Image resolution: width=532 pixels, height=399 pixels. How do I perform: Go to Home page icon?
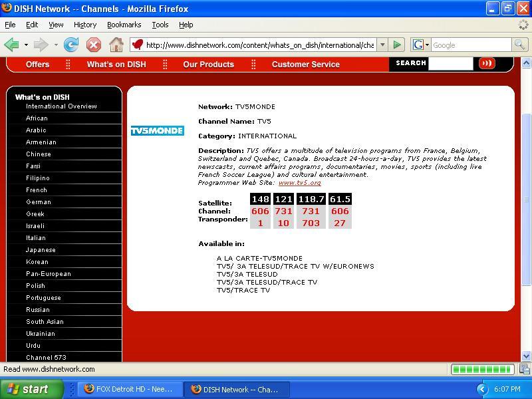[116, 45]
